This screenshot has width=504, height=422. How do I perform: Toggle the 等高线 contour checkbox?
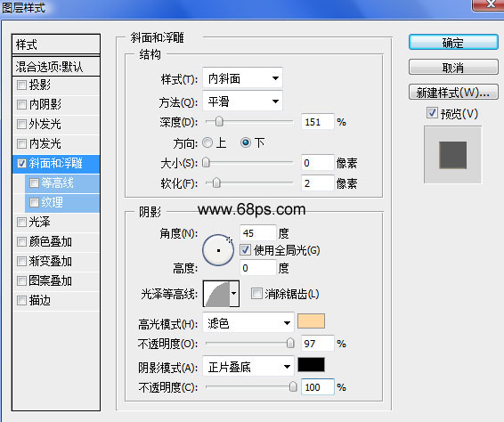pos(34,183)
